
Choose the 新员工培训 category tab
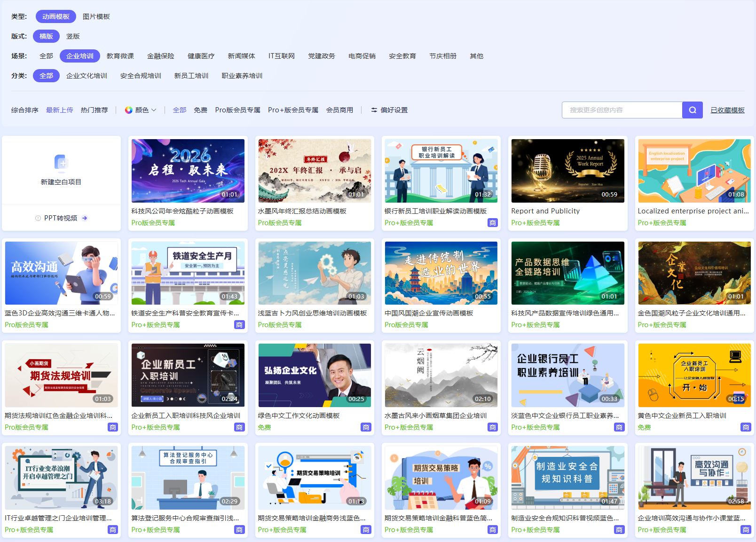191,76
